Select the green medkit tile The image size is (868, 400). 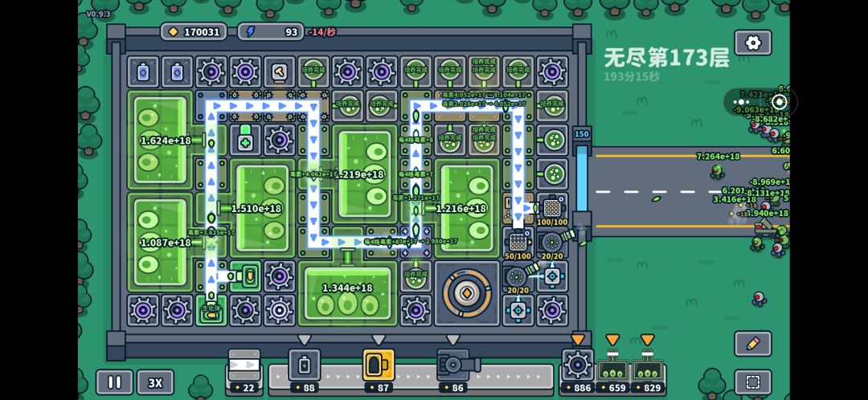(245, 140)
